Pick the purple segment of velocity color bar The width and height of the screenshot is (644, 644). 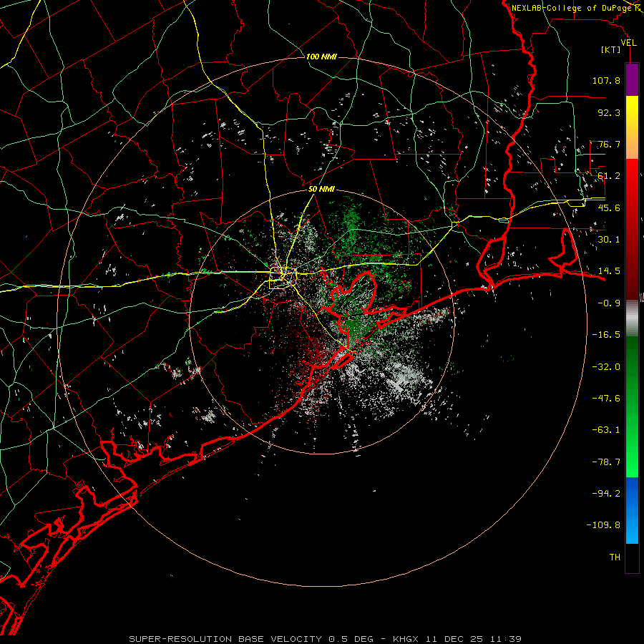tap(632, 80)
